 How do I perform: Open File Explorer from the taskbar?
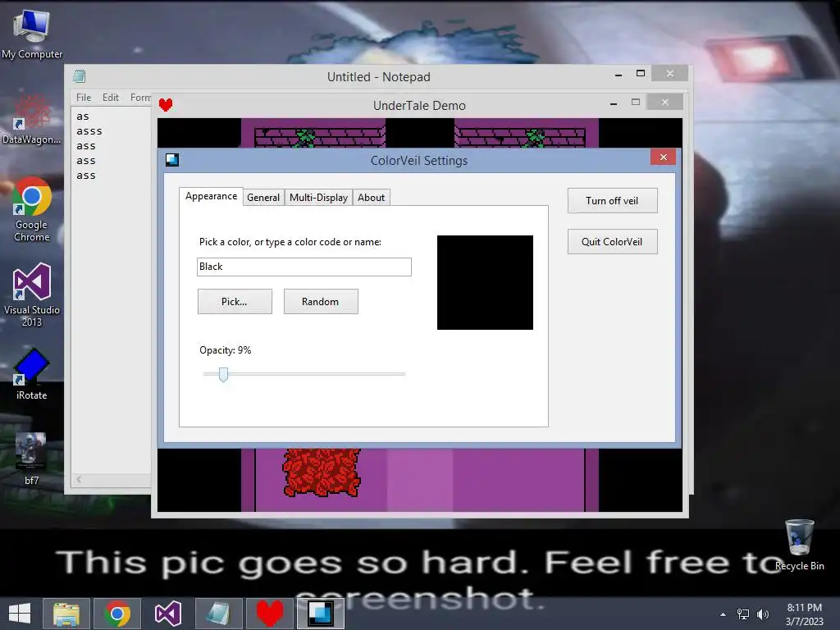(x=66, y=614)
